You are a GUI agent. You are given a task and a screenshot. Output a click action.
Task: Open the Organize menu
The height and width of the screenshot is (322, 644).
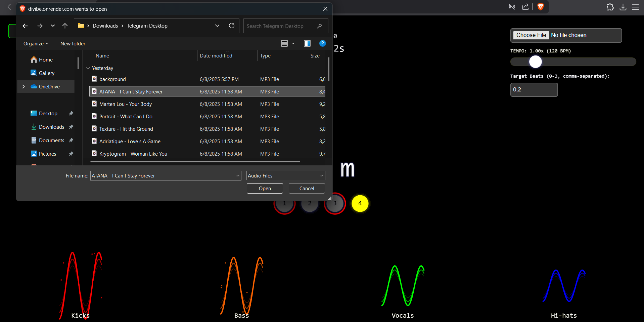coord(36,44)
